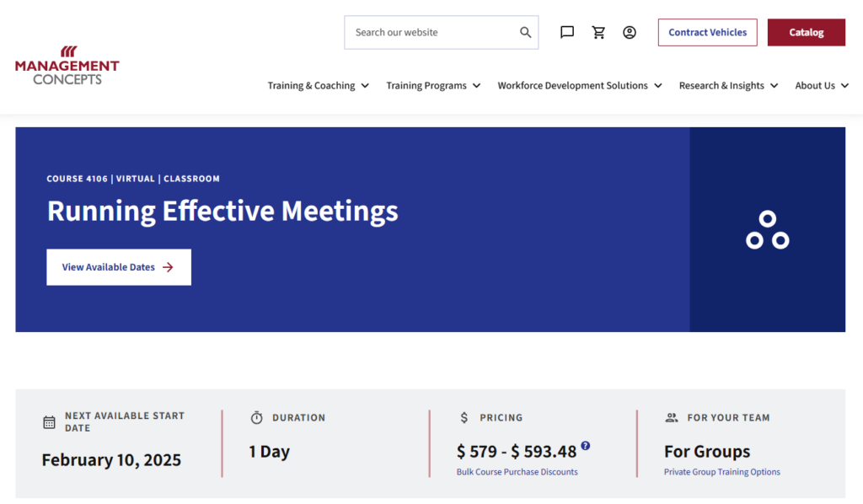This screenshot has width=863, height=504.
Task: Click the February 10, 2025 date text
Action: coord(111,460)
